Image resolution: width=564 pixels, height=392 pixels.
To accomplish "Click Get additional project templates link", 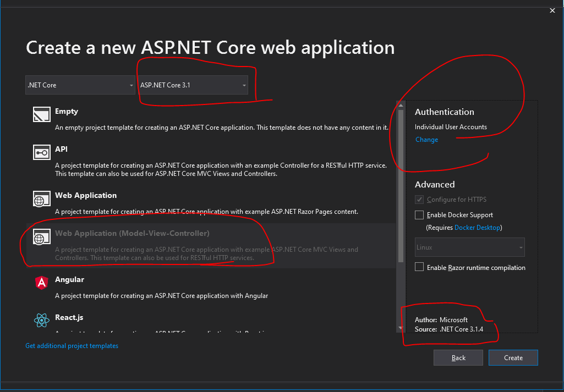I will point(72,346).
